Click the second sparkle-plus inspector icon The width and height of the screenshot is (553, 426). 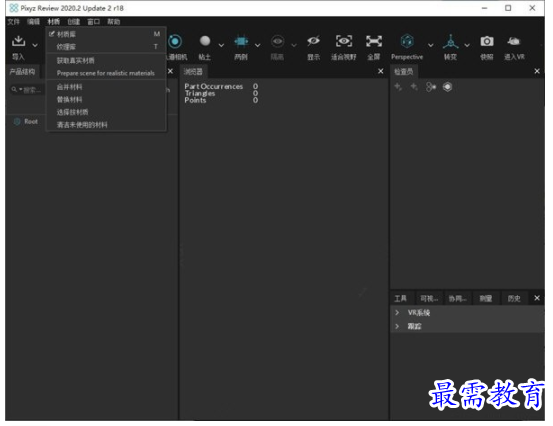[414, 86]
